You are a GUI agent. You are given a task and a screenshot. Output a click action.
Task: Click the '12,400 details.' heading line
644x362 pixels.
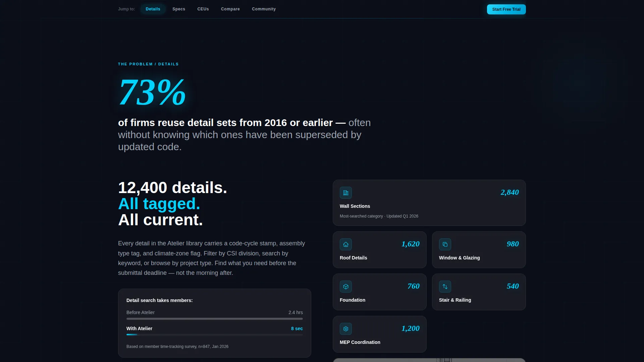[x=172, y=188]
